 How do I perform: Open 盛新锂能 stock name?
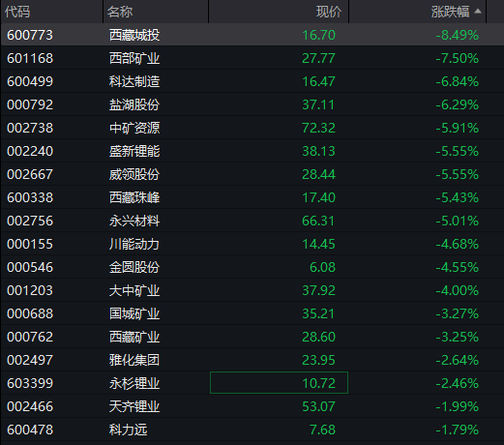pyautogui.click(x=134, y=151)
